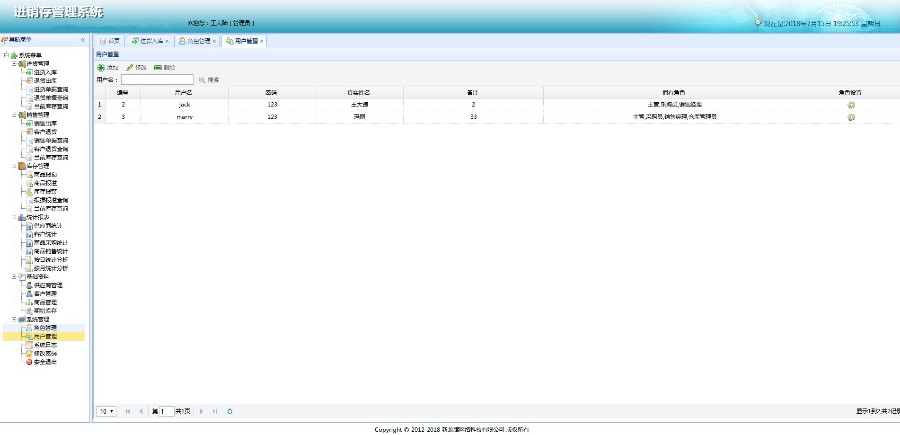The image size is (900, 435).
Task: Open 系统日志 in the sidebar tree
Action: [45, 345]
